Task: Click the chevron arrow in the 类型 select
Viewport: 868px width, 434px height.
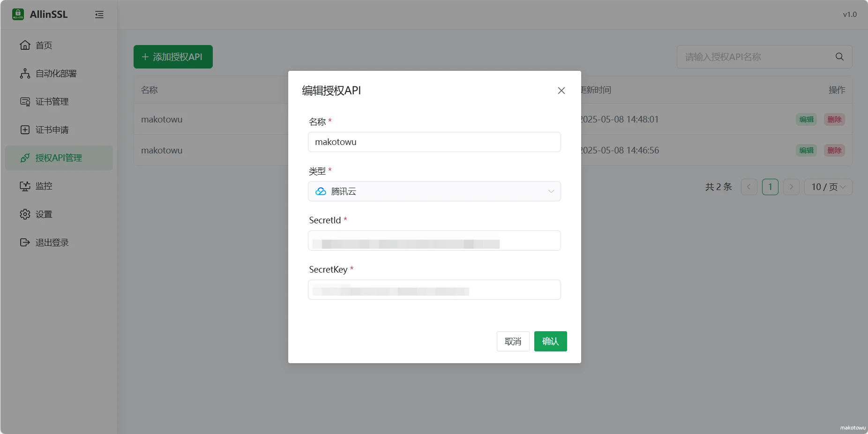Action: pos(551,191)
